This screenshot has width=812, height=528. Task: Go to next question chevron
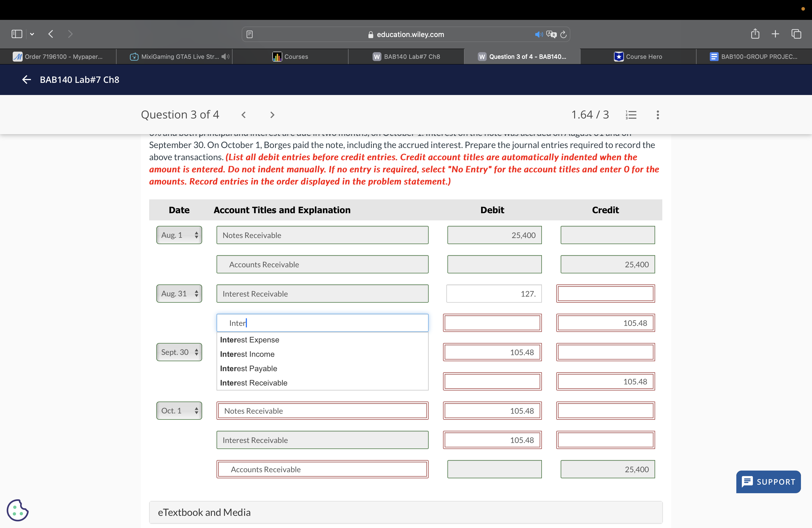[272, 115]
